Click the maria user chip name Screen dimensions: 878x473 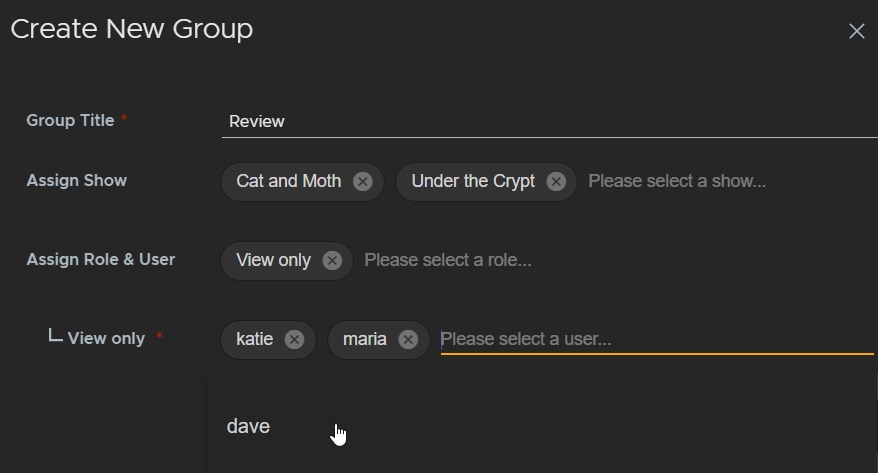pyautogui.click(x=365, y=340)
